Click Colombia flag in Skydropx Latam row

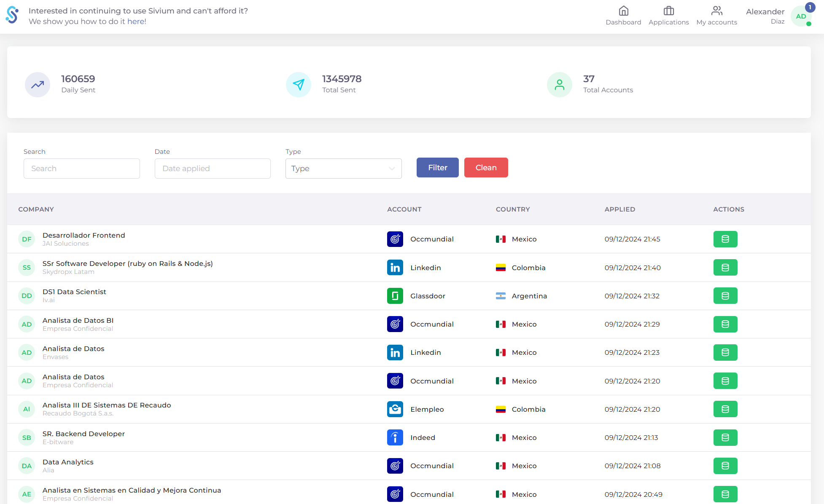pos(501,268)
